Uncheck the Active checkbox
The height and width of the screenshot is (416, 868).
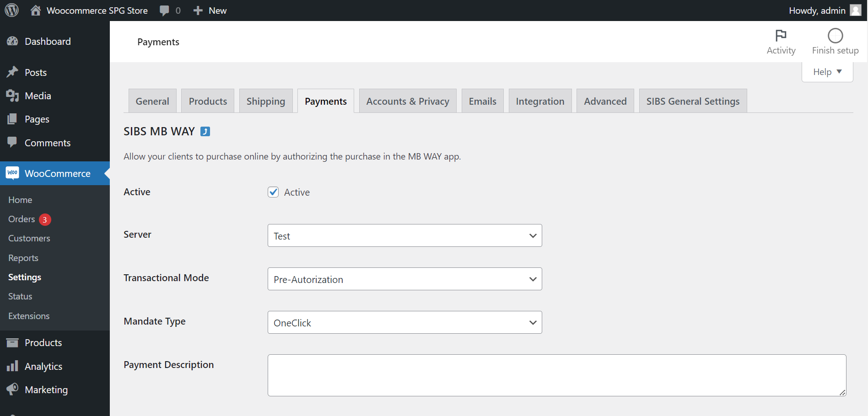273,192
